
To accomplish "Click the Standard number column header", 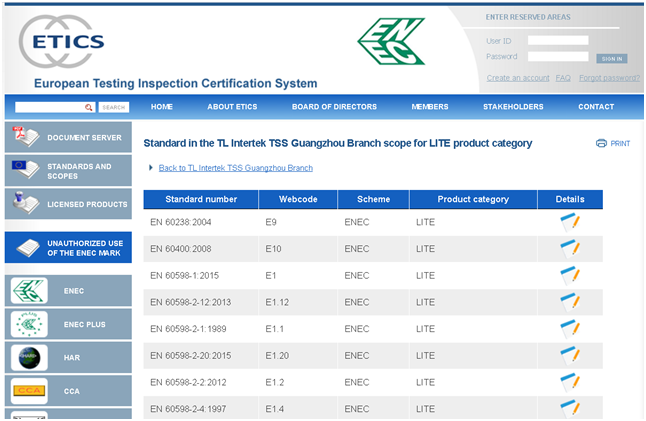I will [201, 199].
